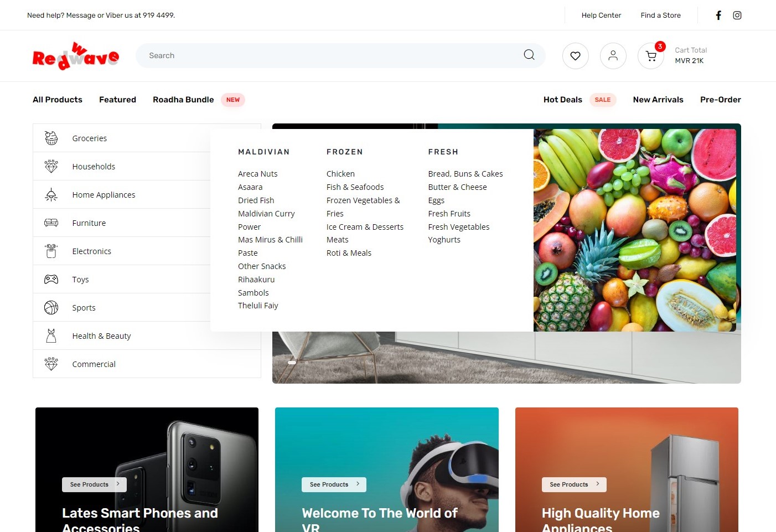The height and width of the screenshot is (532, 776).
Task: Click the SALE badge
Action: pyautogui.click(x=603, y=100)
